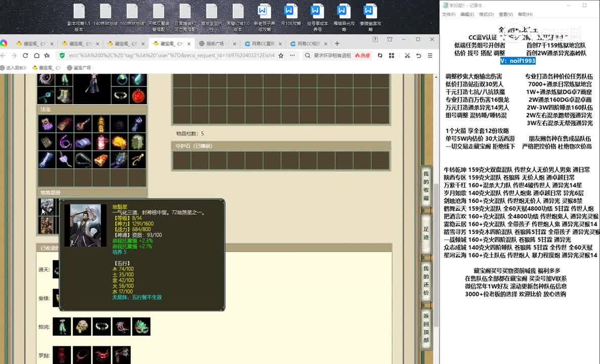Click the top 地煞星 character thumbnail
This screenshot has width=600, height=364.
coord(47,207)
